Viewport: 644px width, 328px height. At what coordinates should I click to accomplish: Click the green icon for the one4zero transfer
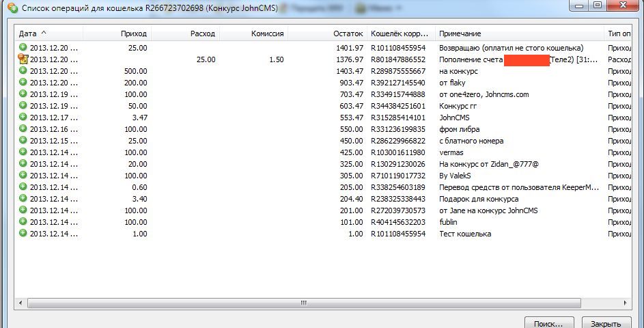point(23,94)
